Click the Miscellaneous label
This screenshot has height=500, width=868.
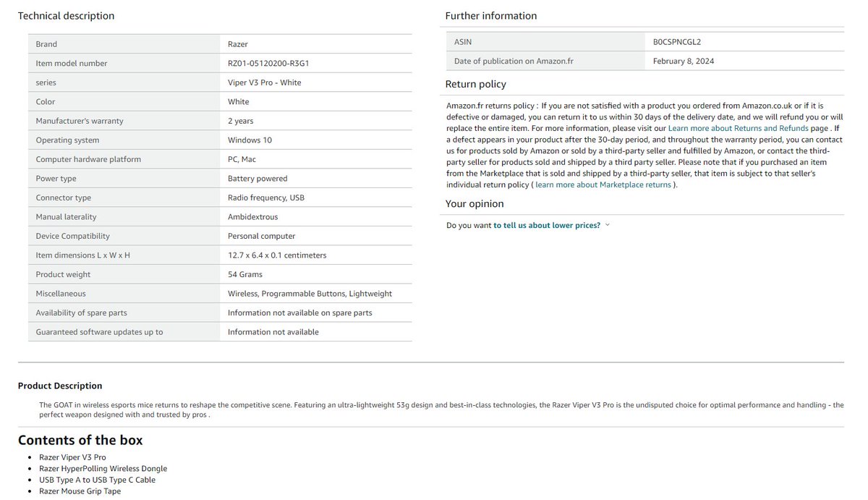point(61,293)
